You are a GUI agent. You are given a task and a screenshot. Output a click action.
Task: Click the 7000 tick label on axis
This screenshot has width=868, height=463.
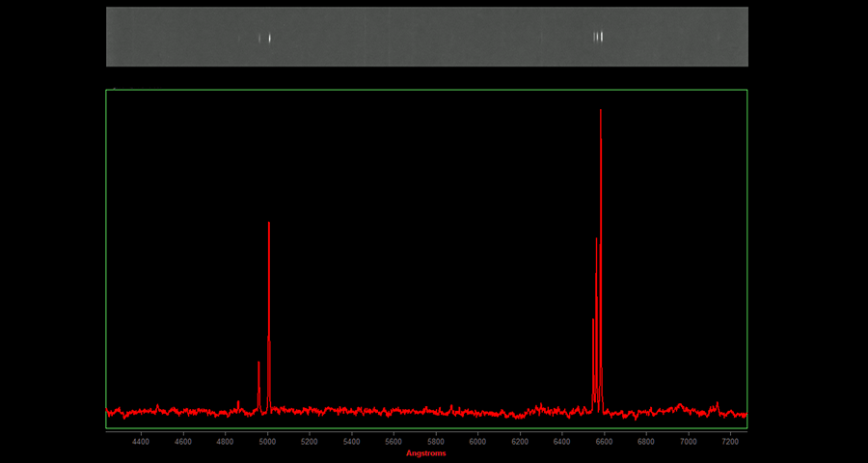click(x=688, y=442)
